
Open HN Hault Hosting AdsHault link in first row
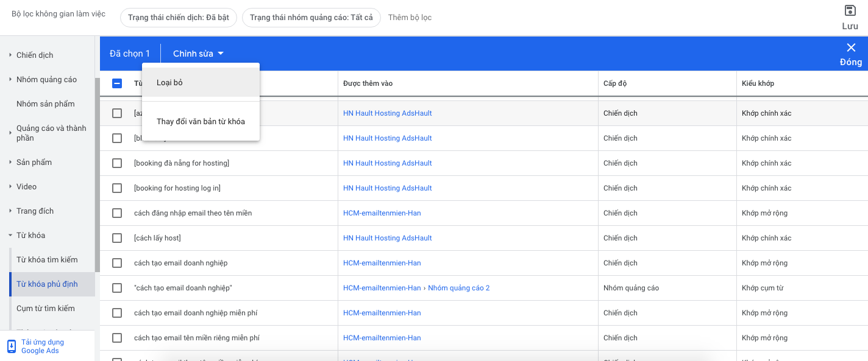pos(388,113)
